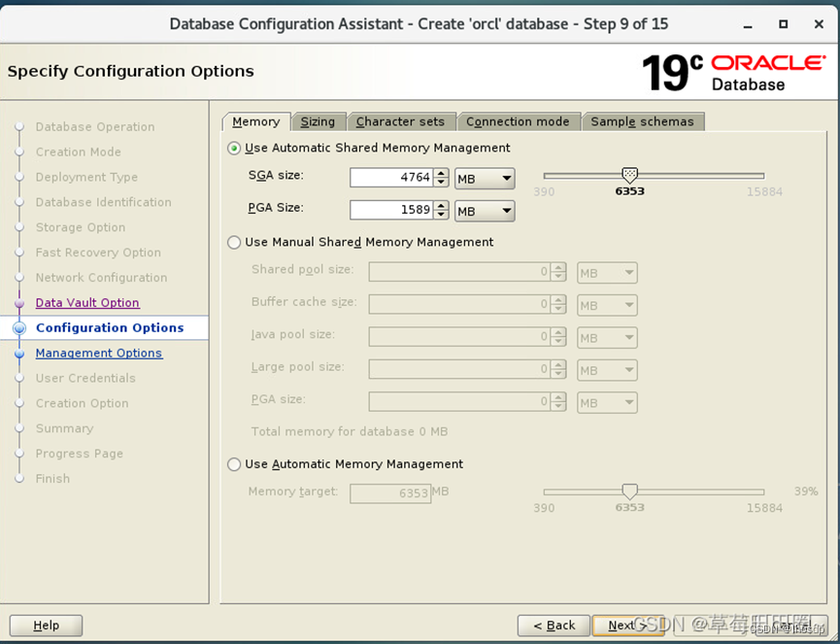Click Storage Option step label

[x=81, y=227]
